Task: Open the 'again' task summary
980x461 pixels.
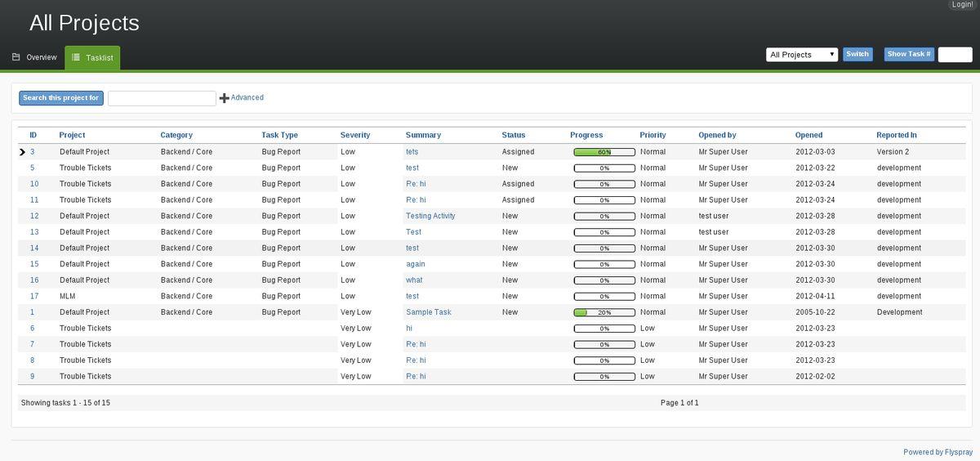Action: click(416, 264)
